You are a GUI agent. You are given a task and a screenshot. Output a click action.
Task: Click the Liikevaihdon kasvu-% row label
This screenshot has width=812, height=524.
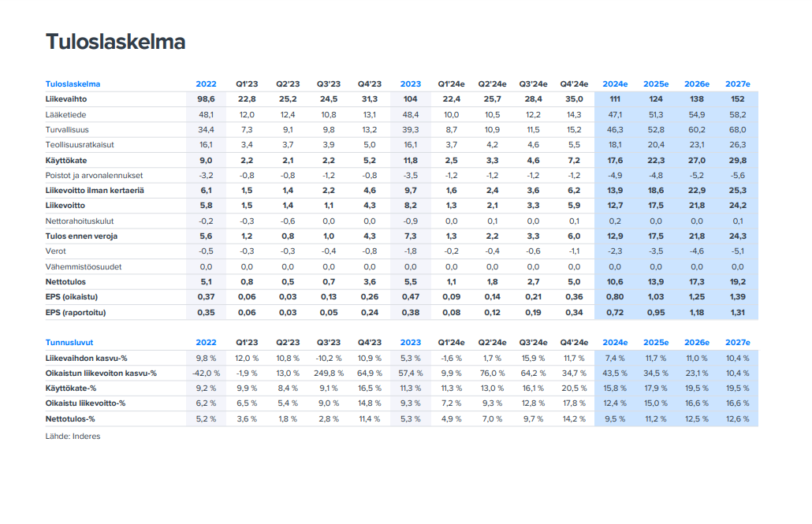87,359
